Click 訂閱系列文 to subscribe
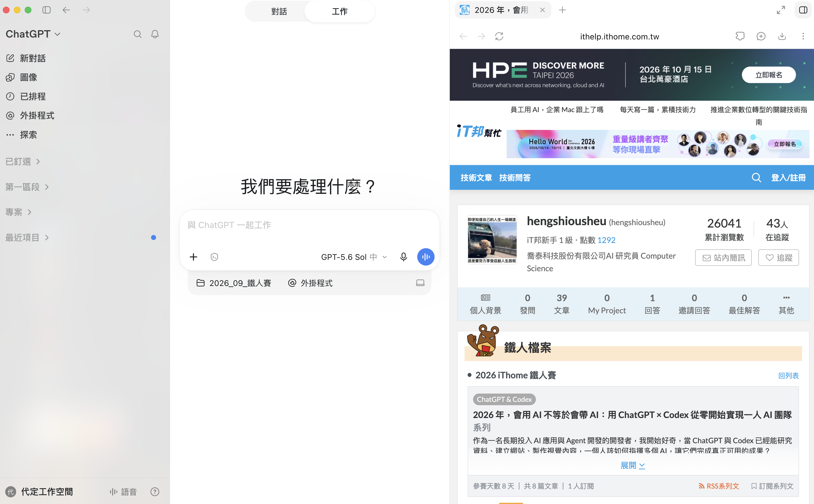 point(772,486)
